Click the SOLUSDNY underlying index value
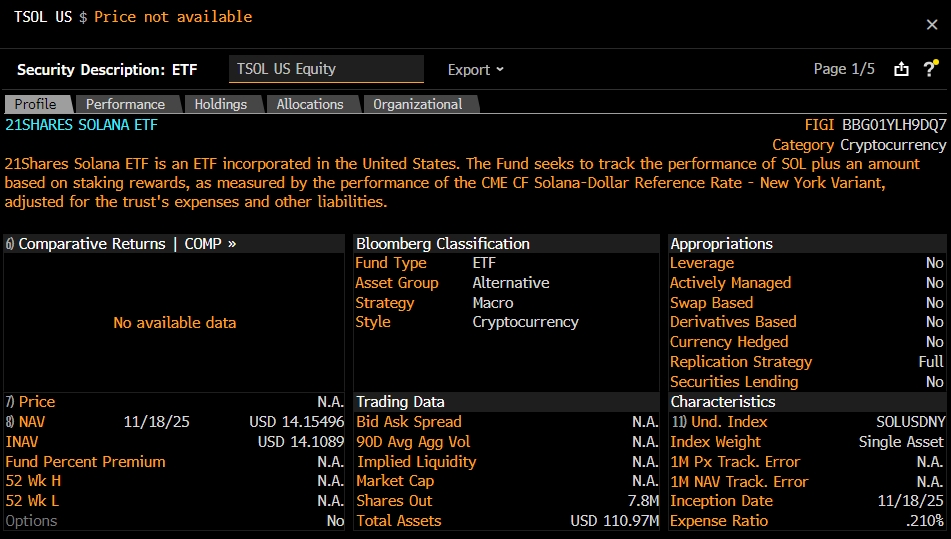Screen dimensions: 951x539 click(x=908, y=422)
